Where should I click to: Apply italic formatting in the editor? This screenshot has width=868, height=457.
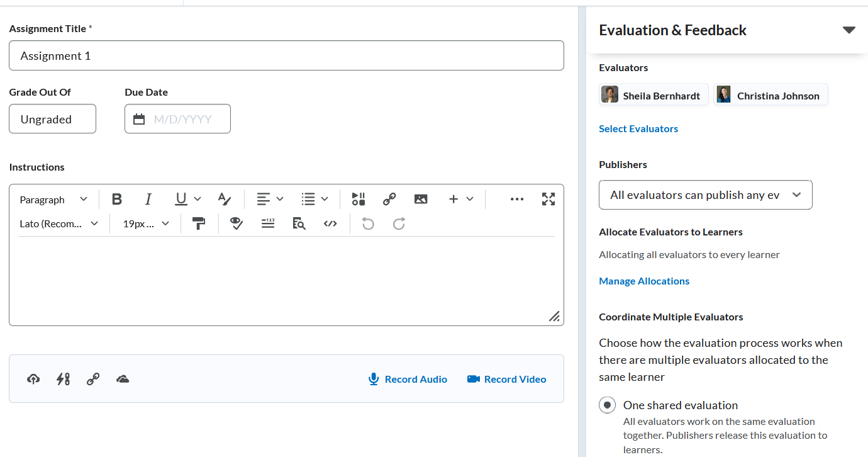point(148,200)
